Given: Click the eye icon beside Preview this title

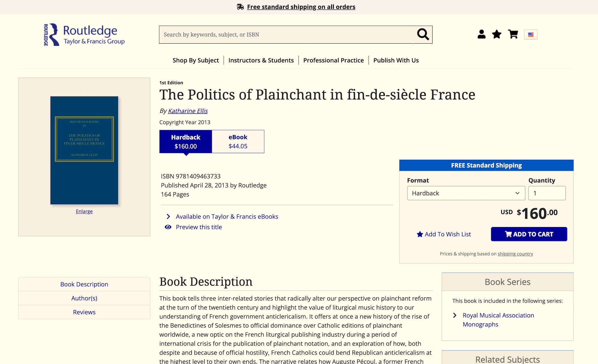Looking at the screenshot, I should 168,227.
